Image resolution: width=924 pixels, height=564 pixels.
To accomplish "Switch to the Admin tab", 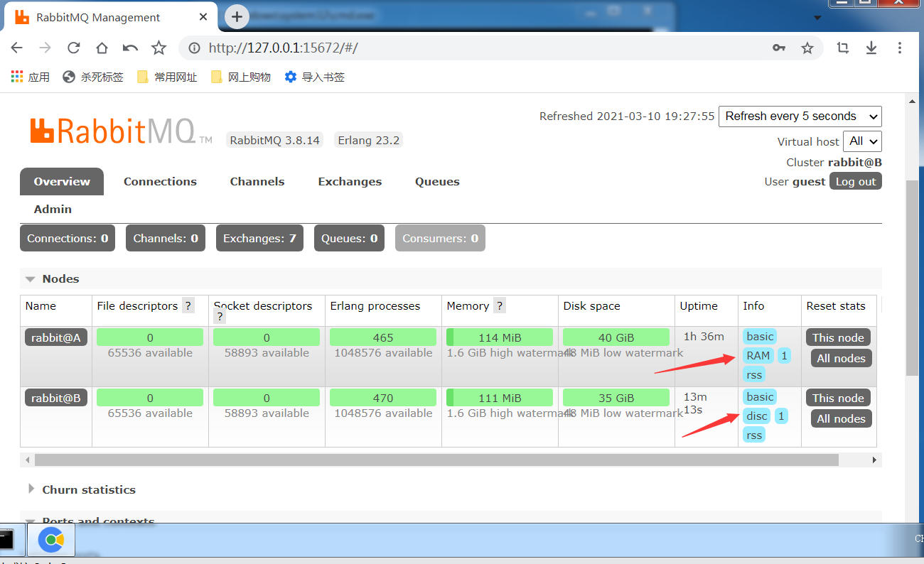I will 53,209.
